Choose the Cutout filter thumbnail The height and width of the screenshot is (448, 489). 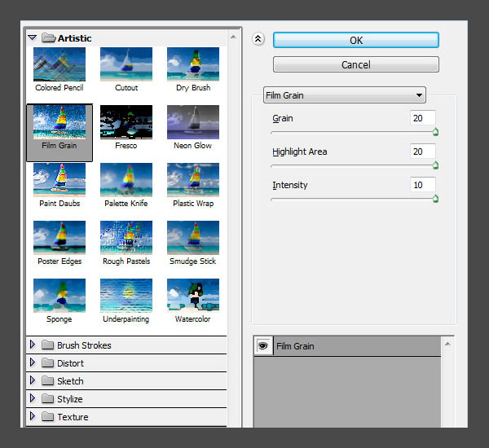pyautogui.click(x=126, y=64)
